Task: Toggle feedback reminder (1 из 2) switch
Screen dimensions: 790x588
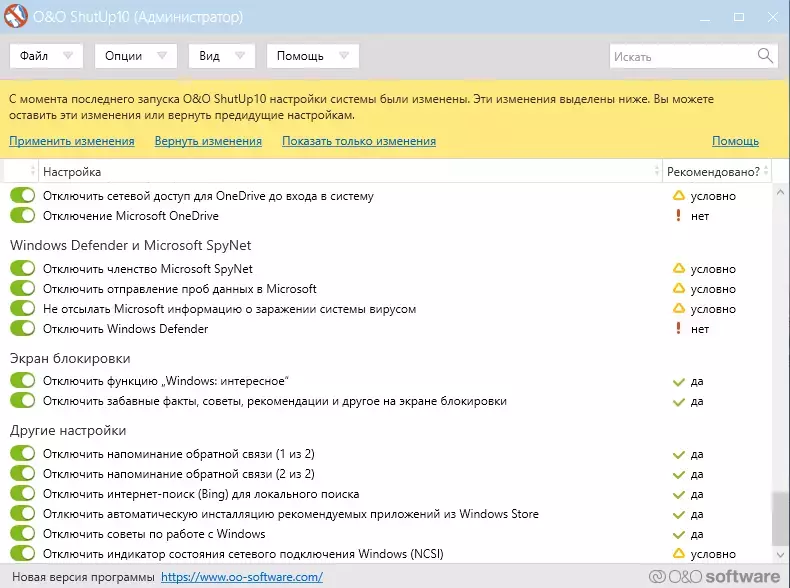Action: coord(23,453)
